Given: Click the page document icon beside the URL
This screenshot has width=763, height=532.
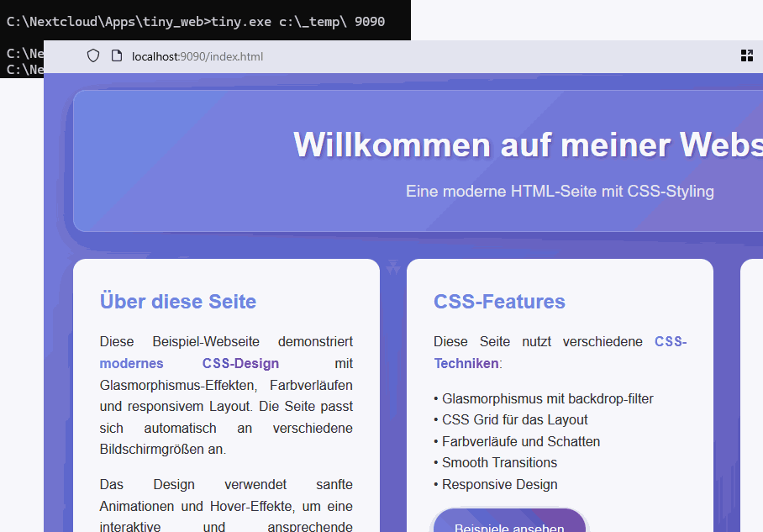Looking at the screenshot, I should 117,56.
